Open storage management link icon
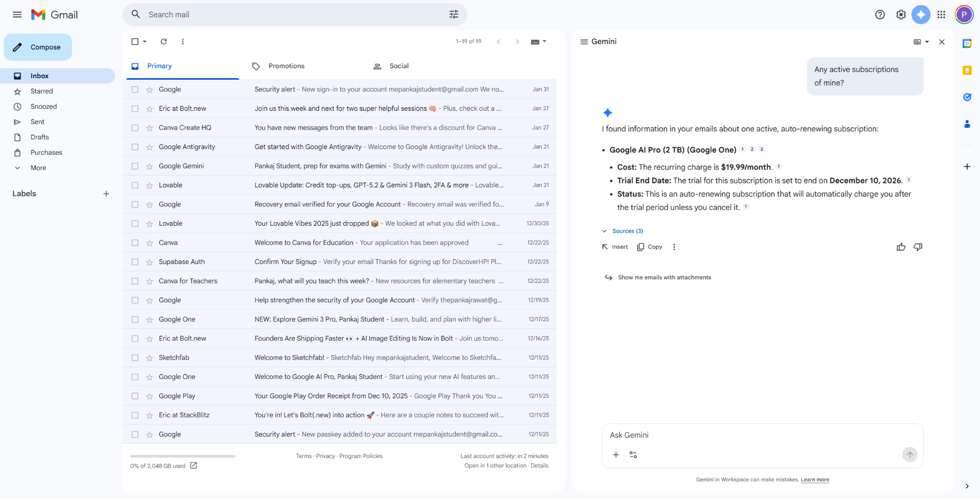 click(193, 465)
